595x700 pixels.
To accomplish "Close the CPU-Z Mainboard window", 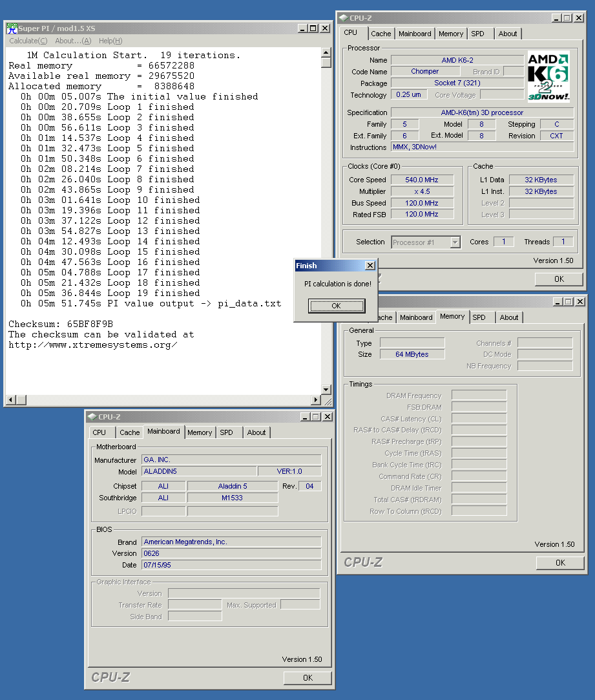I will (x=327, y=416).
